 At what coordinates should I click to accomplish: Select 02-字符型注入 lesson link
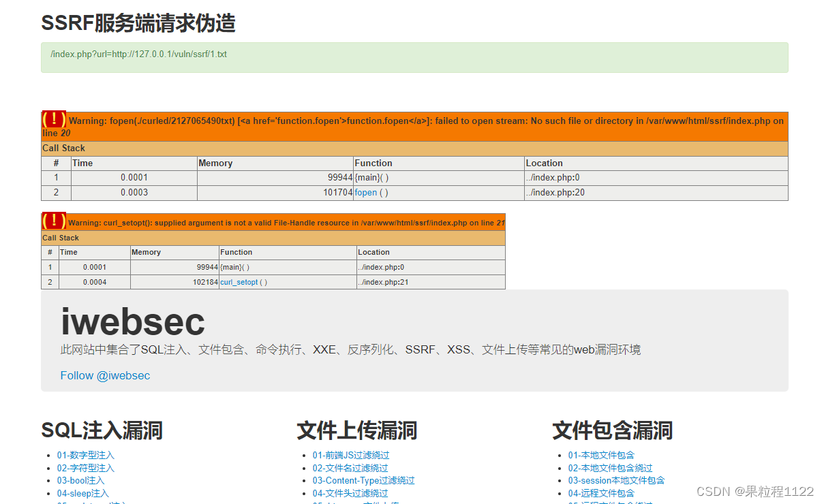[85, 468]
